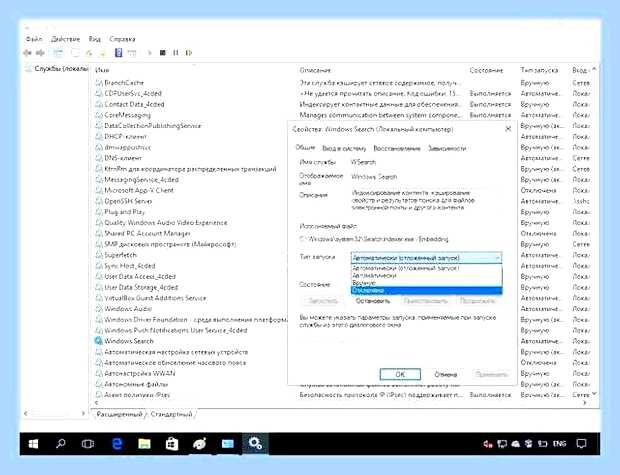Go forward with the toolbar Forward arrow

[x=40, y=53]
